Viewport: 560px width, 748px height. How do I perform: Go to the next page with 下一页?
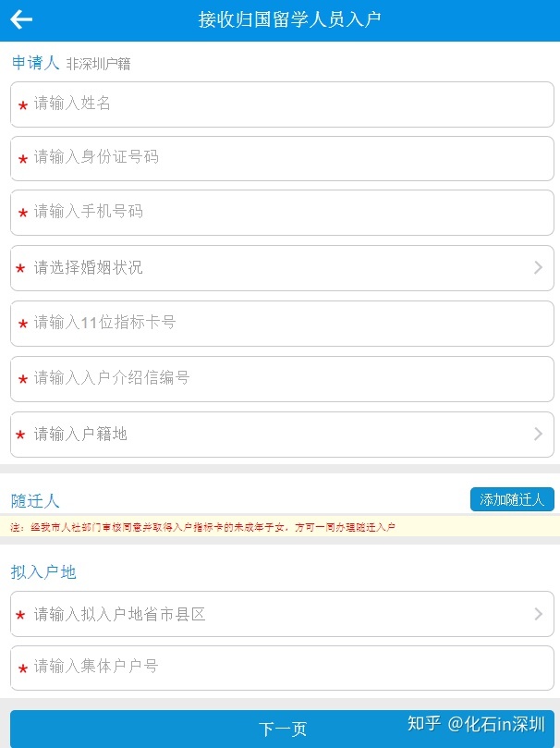(282, 729)
